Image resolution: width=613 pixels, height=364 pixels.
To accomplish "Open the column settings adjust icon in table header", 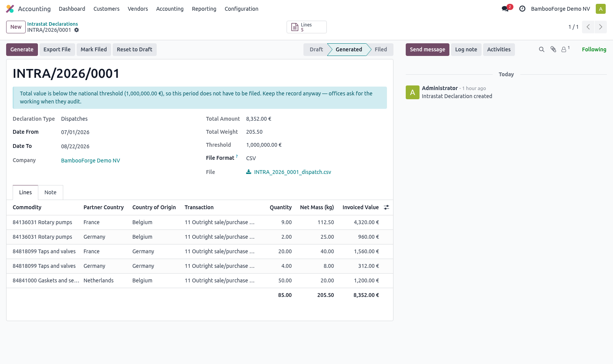I will pyautogui.click(x=387, y=207).
